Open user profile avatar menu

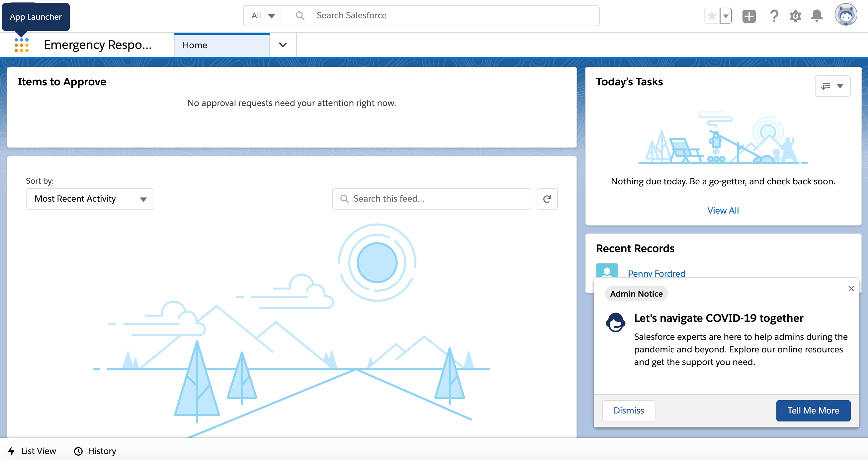coord(845,15)
